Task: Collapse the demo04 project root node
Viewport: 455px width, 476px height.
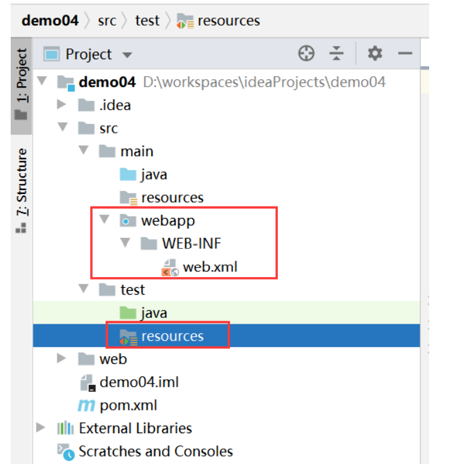Action: pos(42,81)
